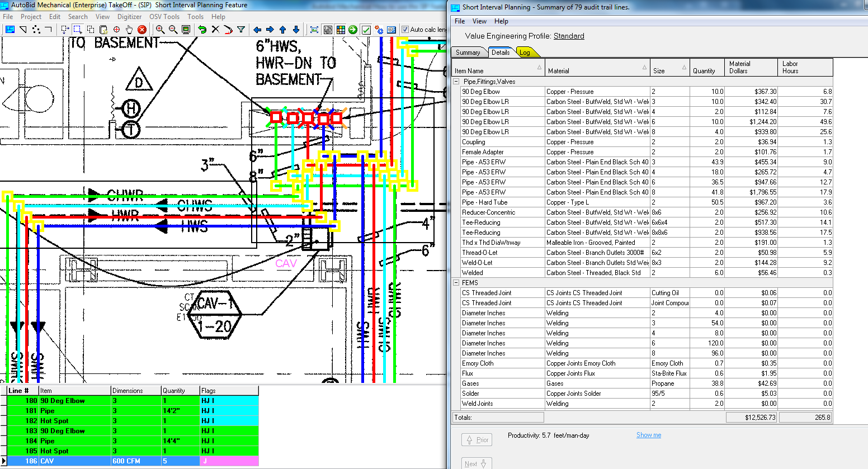Select the pan hand tool

[x=129, y=30]
